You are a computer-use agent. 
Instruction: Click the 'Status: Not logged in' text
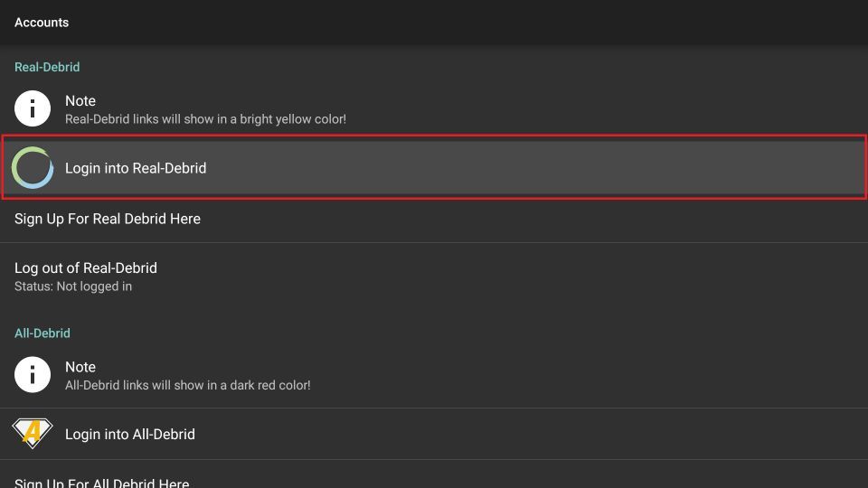pyautogui.click(x=73, y=286)
